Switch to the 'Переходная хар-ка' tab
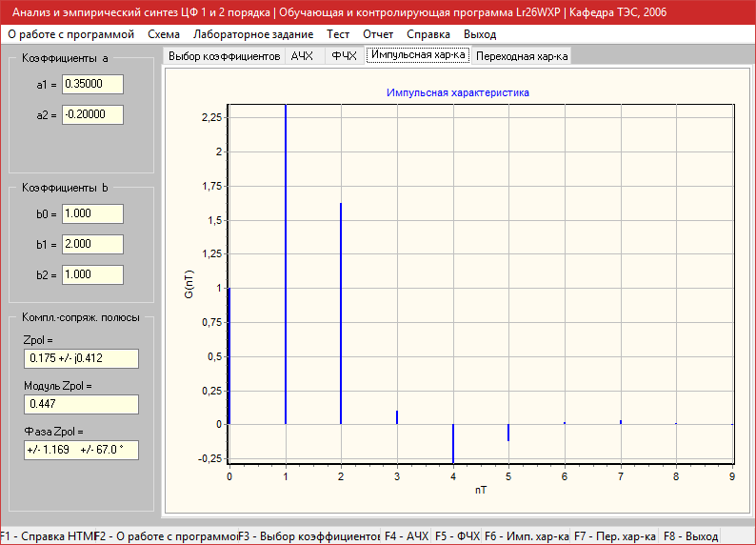The height and width of the screenshot is (545, 756). 522,56
